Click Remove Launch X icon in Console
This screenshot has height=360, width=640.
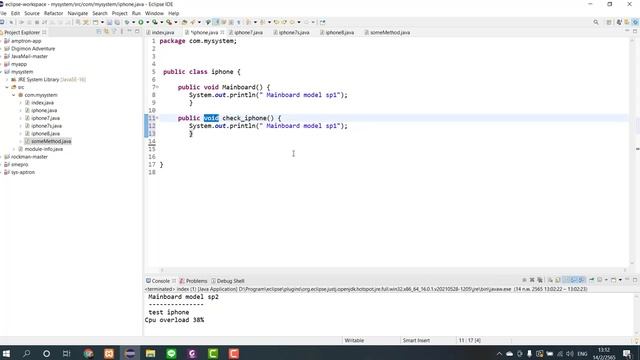pos(532,280)
